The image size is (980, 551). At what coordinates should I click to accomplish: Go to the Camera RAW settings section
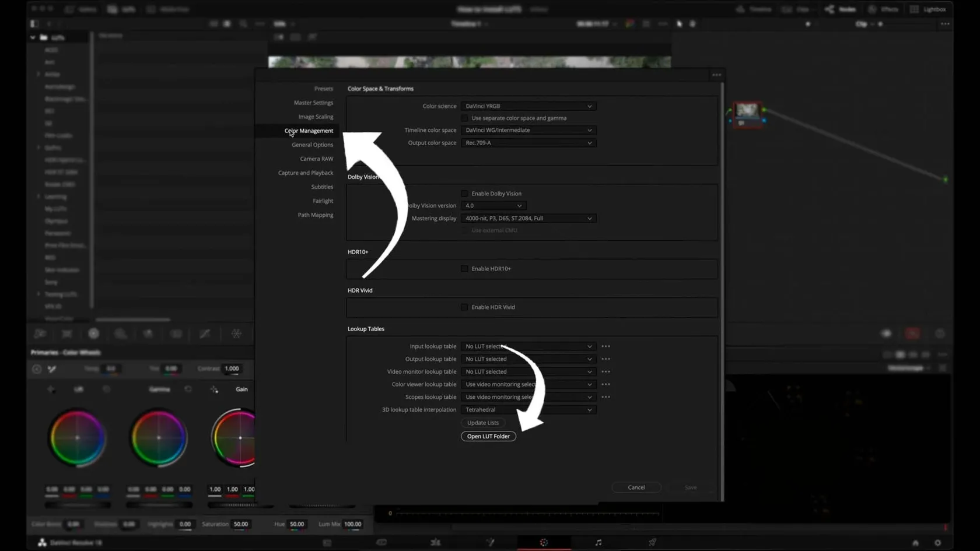pyautogui.click(x=316, y=159)
